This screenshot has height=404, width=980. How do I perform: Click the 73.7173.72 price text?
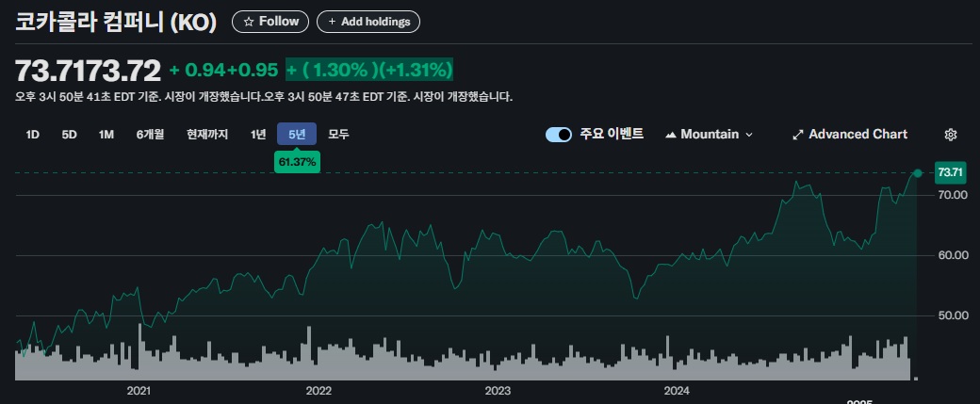pos(89,71)
